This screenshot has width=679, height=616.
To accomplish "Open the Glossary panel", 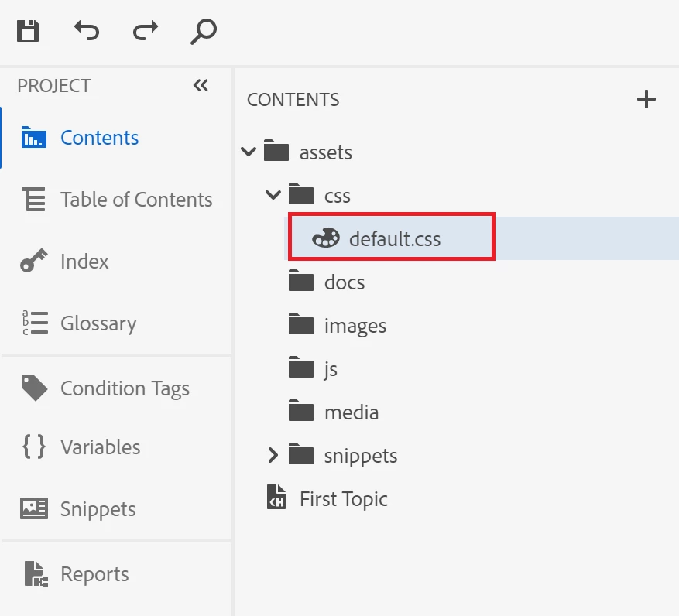I will point(99,323).
